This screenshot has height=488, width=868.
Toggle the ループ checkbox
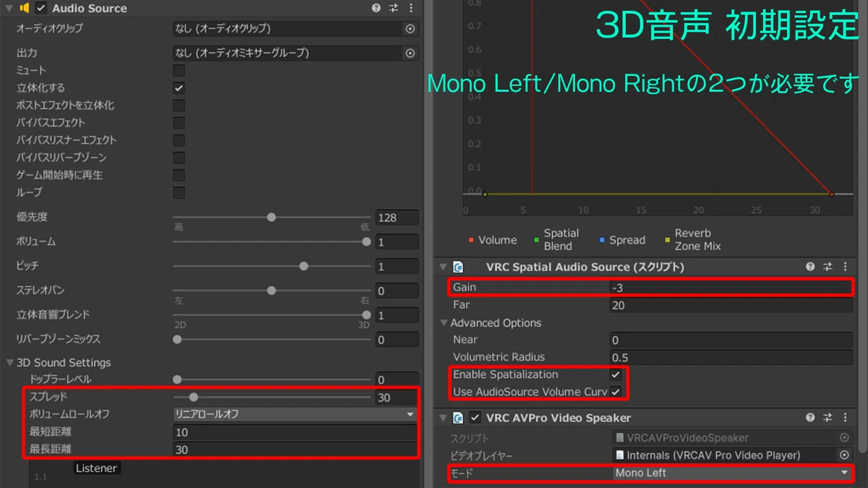click(x=179, y=192)
